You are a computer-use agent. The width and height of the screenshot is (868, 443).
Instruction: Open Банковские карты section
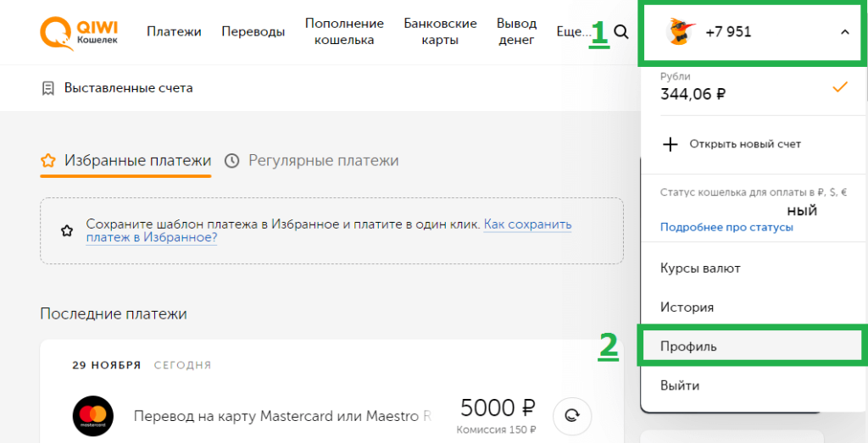point(440,32)
